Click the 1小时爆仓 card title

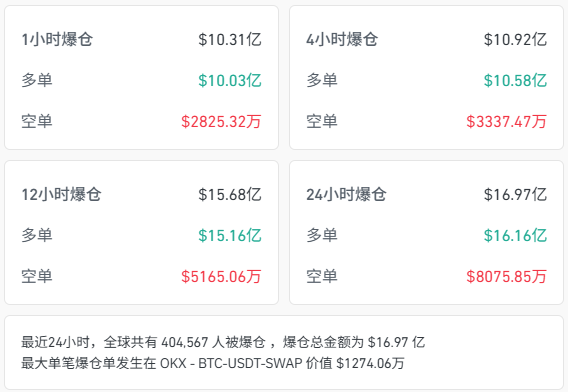pyautogui.click(x=57, y=39)
